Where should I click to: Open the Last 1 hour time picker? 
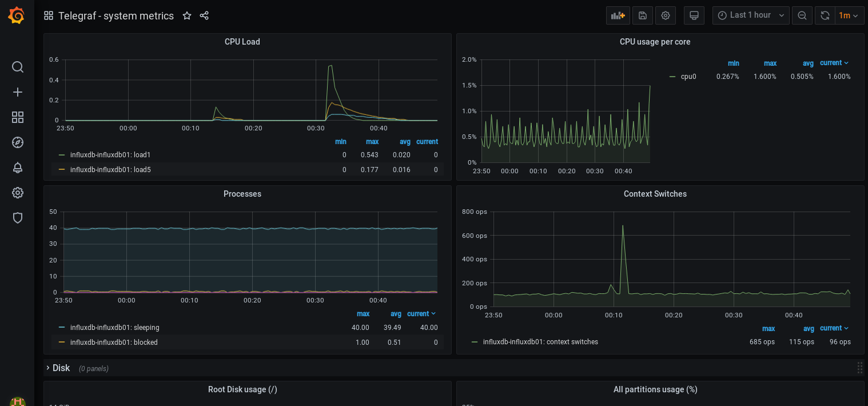[x=750, y=15]
